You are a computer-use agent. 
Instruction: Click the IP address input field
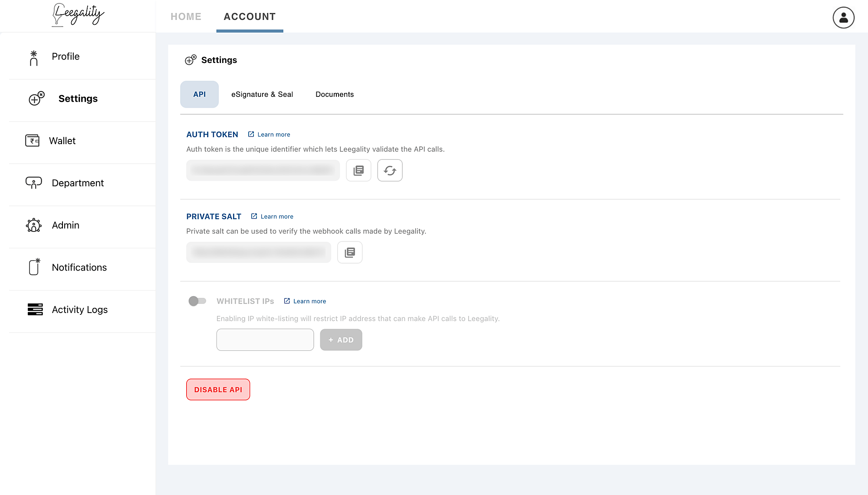click(265, 340)
